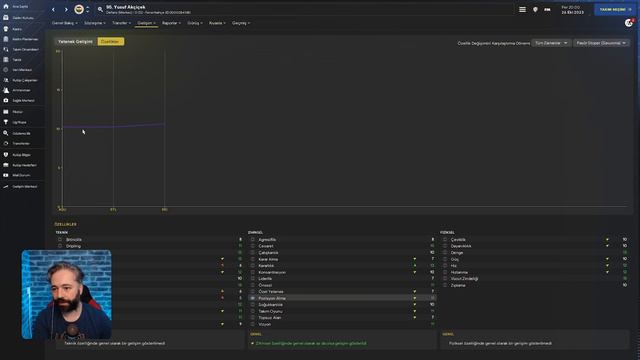The height and width of the screenshot is (360, 640).
Task: Tick the Hızlanma attribute checkbox
Action: tap(445, 272)
